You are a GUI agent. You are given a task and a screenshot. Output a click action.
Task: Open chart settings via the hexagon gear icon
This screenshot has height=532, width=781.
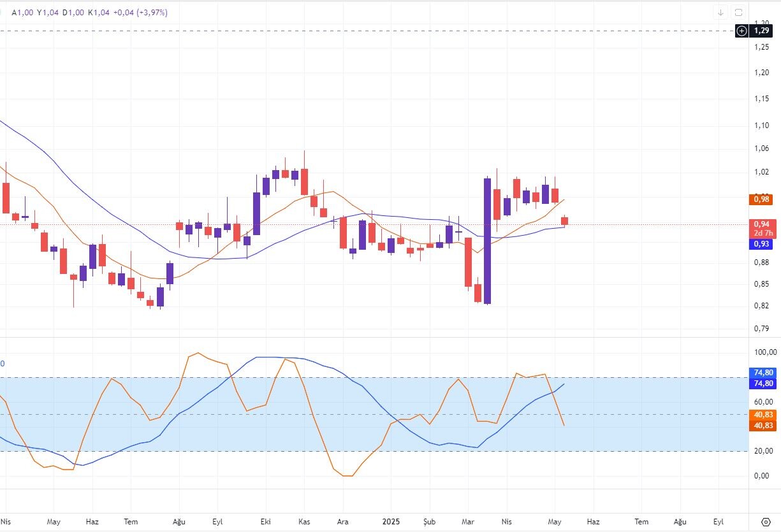point(766,521)
